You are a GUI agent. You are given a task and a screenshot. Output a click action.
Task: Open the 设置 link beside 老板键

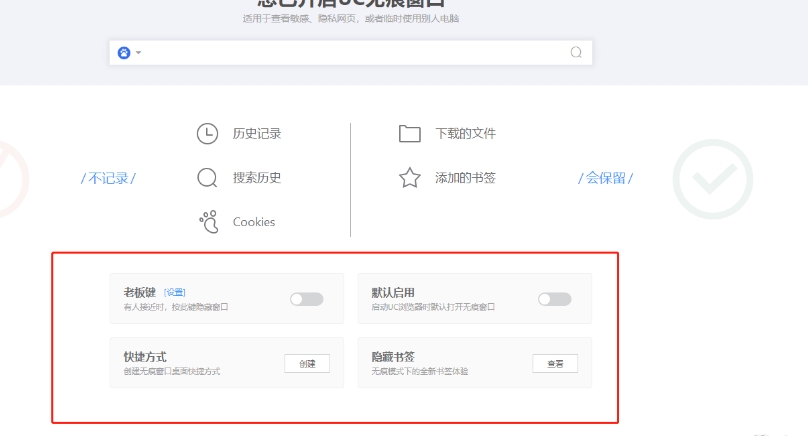175,292
